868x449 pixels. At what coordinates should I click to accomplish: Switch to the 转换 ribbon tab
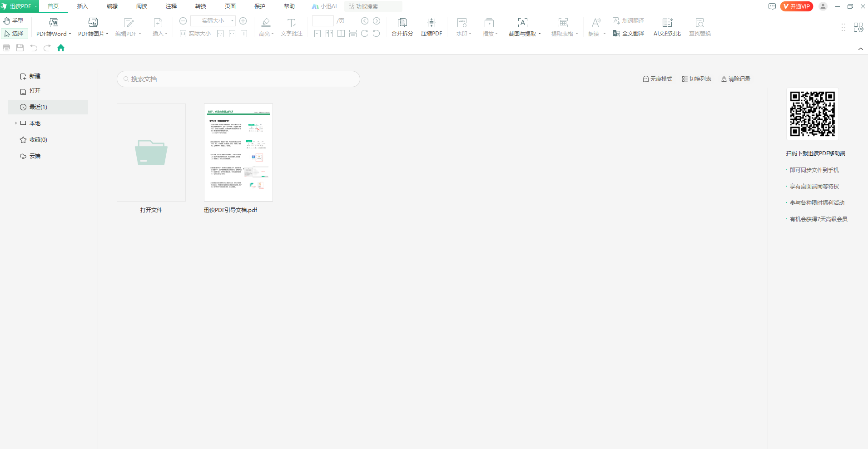(x=201, y=6)
